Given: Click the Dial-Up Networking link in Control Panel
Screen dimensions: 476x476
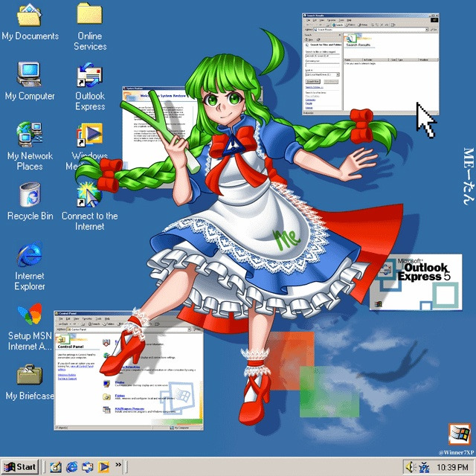Looking at the screenshot, I should coord(130,367).
